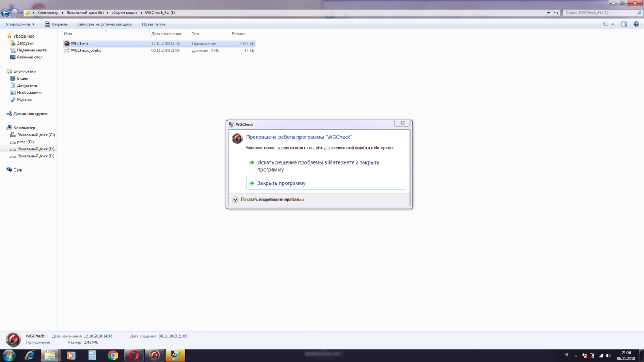Click the search field Поиск: WGCheck_RU (1)
Screen dimensions: 644x362
[x=601, y=12]
